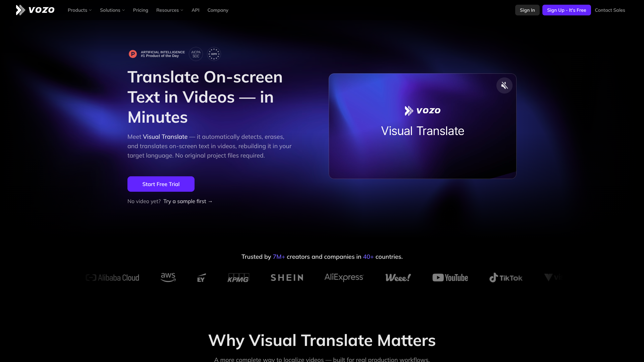Screen dimensions: 644x362
Task: Open the API navigation item
Action: click(196, 10)
